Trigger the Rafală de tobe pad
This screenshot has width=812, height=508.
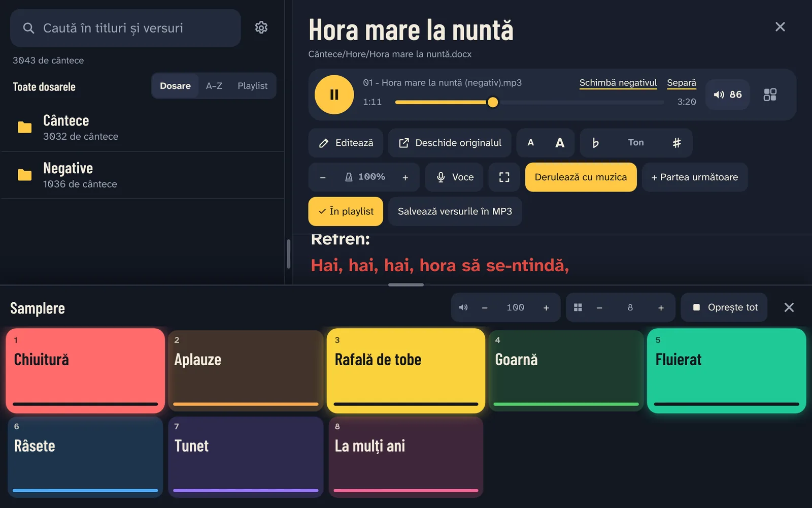click(406, 370)
